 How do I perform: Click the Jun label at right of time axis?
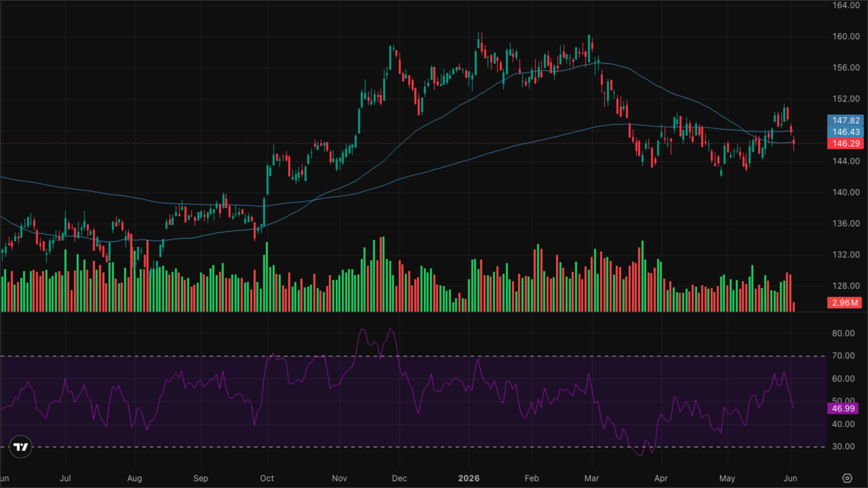tap(790, 478)
